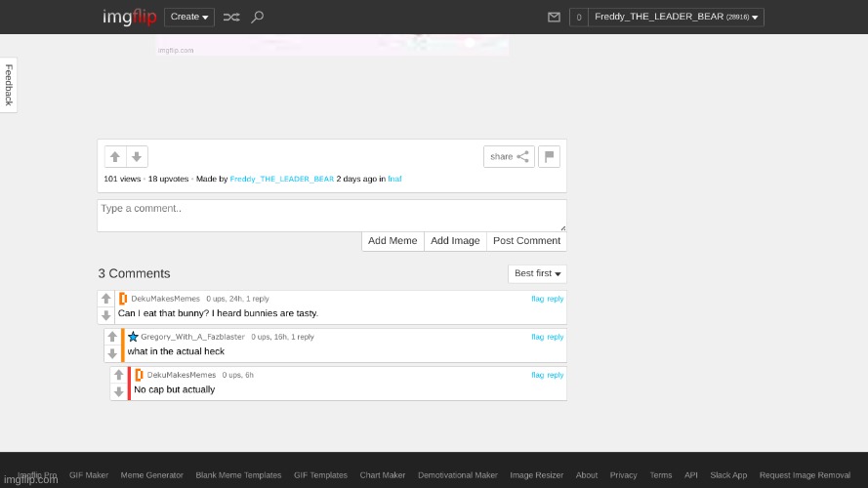Flag the meme using flag icon
Viewport: 868px width, 488px height.
pyautogui.click(x=549, y=156)
